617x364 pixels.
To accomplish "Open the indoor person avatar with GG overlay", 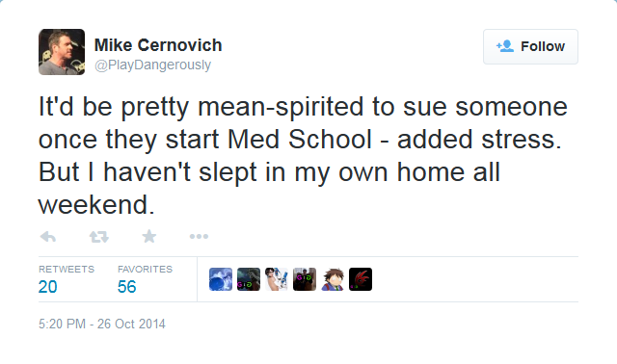I will (305, 279).
